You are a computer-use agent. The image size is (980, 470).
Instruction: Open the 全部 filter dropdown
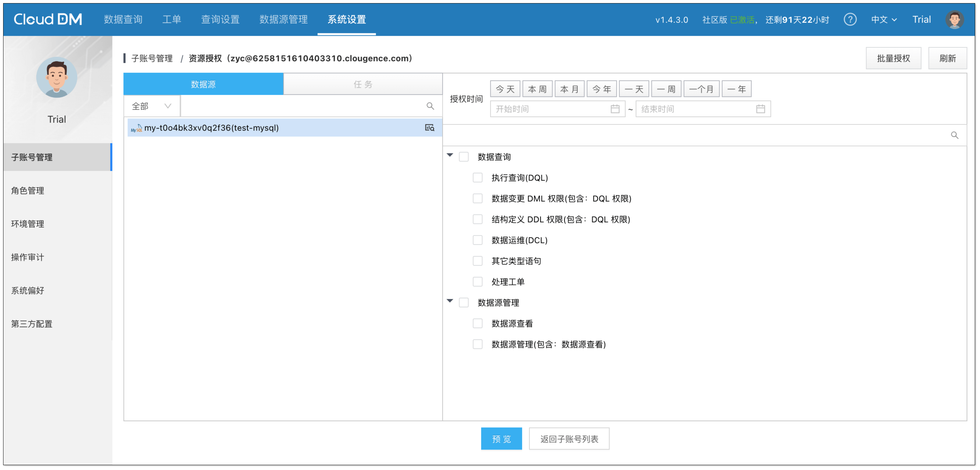pos(151,106)
